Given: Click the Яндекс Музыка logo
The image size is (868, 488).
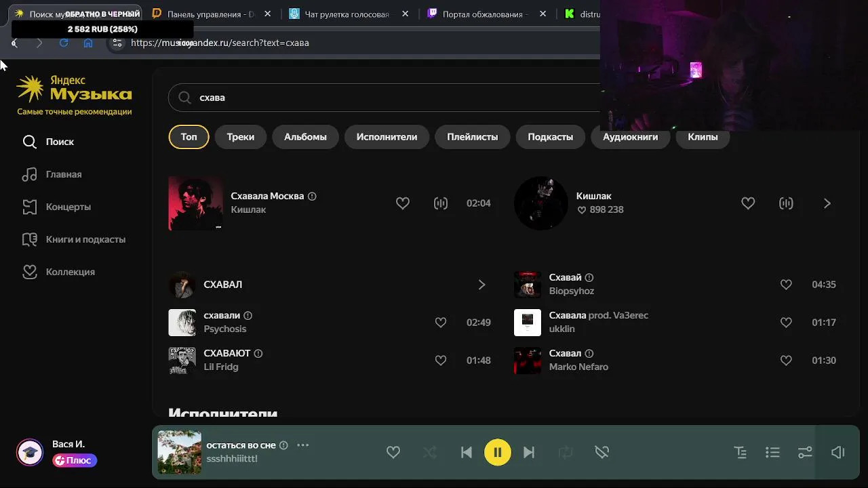Looking at the screenshot, I should (74, 89).
